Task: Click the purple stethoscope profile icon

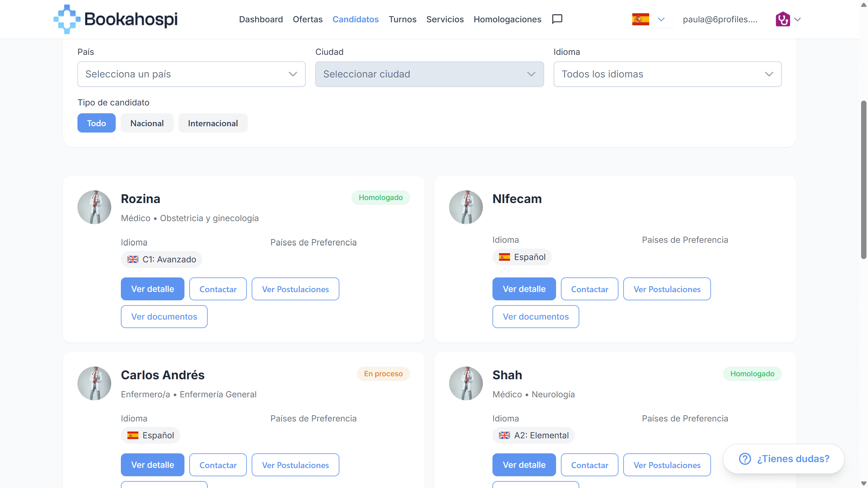Action: click(x=783, y=19)
